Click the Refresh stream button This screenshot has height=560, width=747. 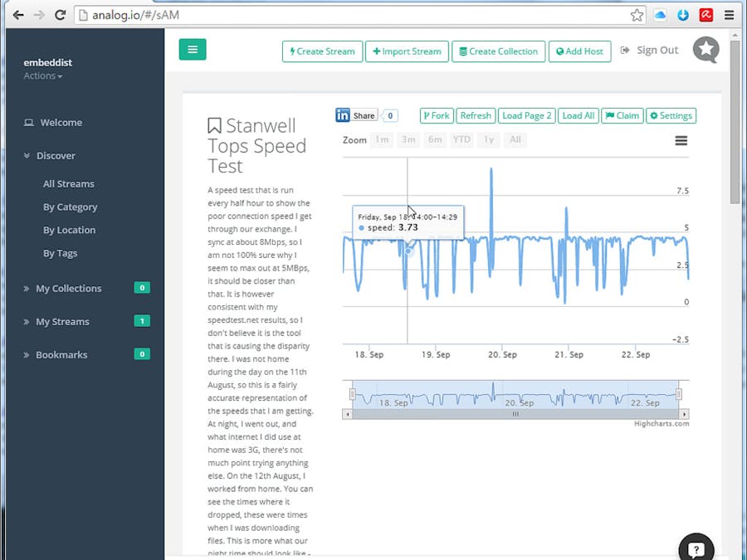476,115
